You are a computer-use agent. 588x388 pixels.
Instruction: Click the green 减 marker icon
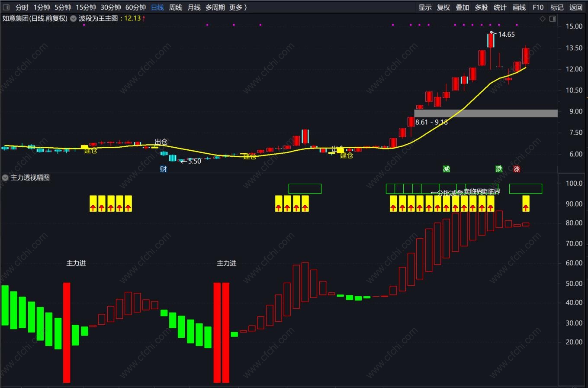tap(446, 169)
